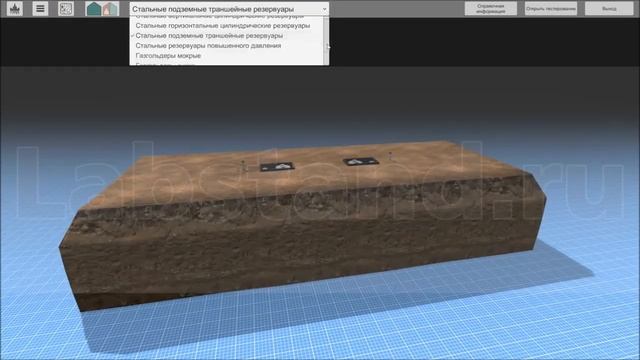Click the right vent pipe on soil
This screenshot has width=640, height=360.
coord(391,156)
